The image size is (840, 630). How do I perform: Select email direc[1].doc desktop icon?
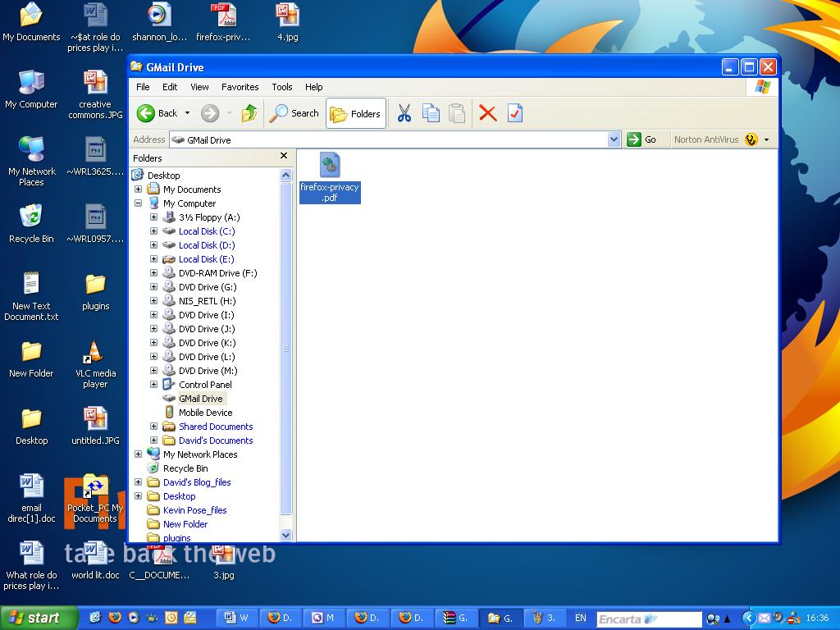pyautogui.click(x=31, y=498)
